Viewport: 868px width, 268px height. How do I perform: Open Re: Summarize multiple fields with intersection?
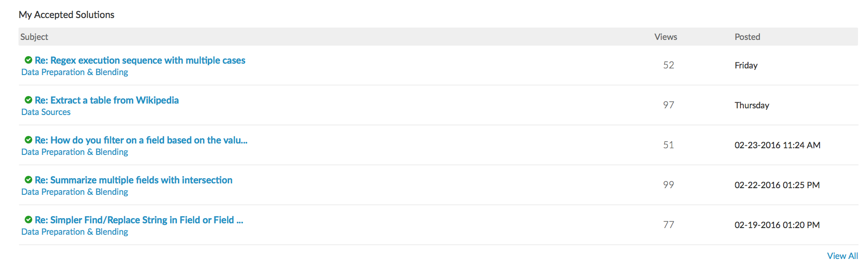click(133, 180)
